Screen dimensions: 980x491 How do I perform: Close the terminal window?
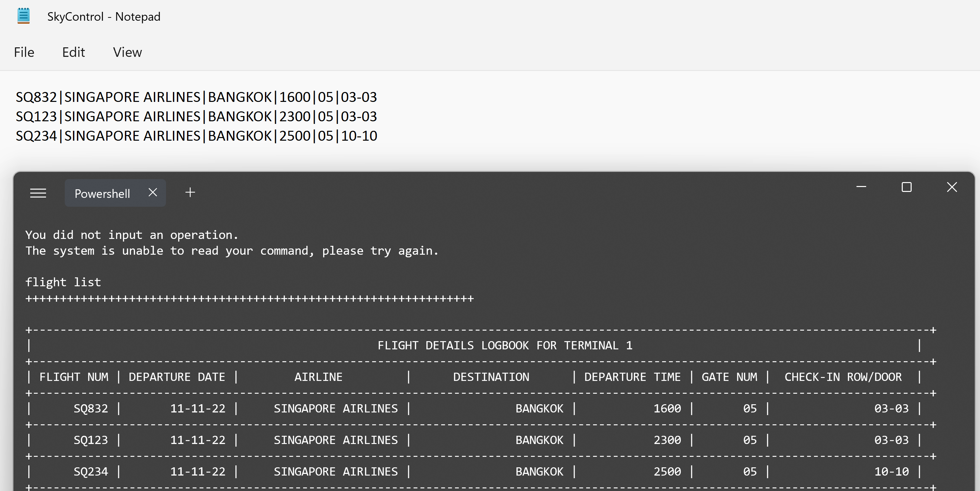click(x=952, y=187)
